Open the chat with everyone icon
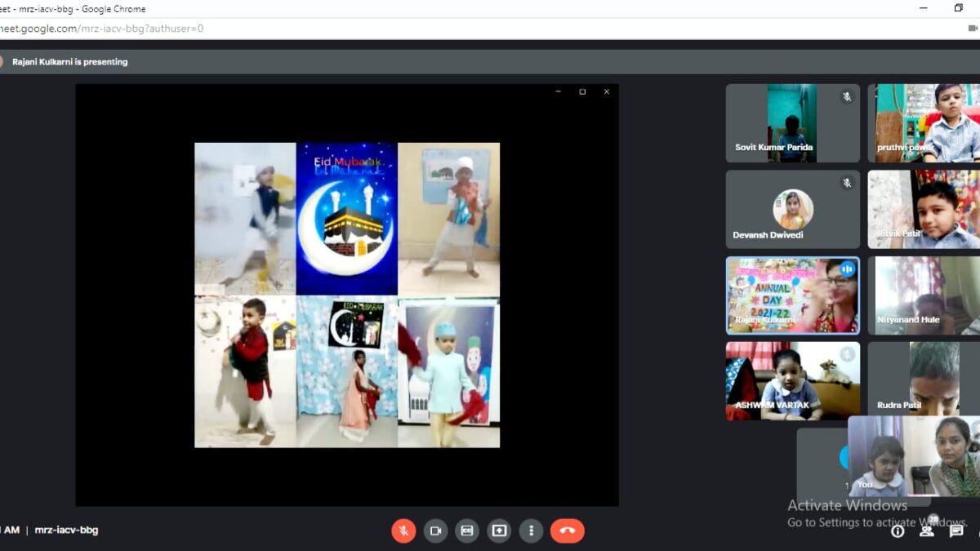Screen dimensions: 980x551 click(956, 531)
